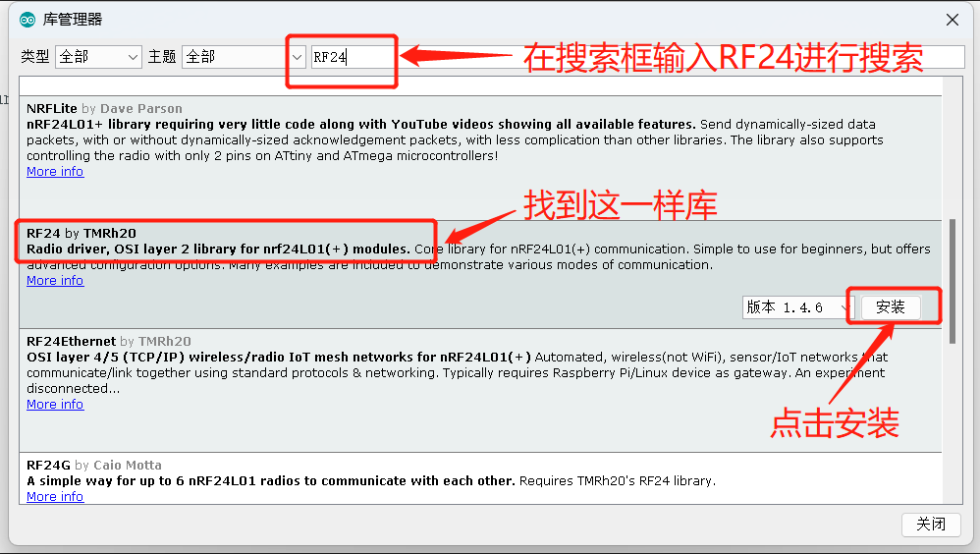Click the scrollbar track below the thumb
The image size is (980, 554).
point(953,425)
